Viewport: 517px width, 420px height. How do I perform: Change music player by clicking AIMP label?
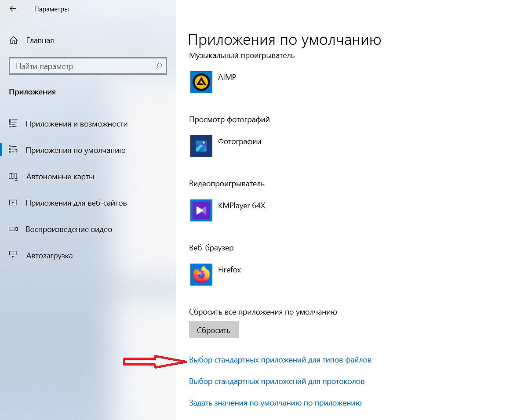tap(227, 77)
